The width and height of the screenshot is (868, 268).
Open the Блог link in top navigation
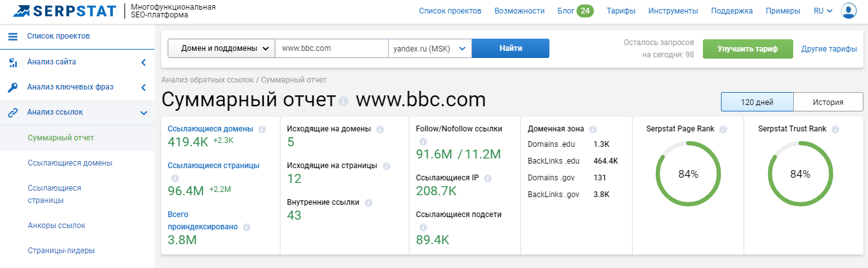(x=565, y=11)
